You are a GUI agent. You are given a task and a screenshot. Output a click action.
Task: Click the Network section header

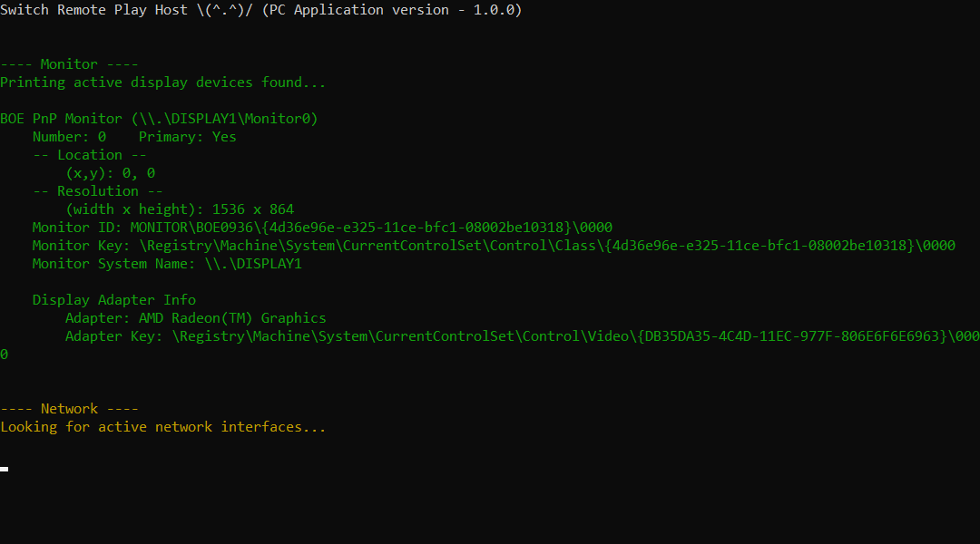coord(69,409)
